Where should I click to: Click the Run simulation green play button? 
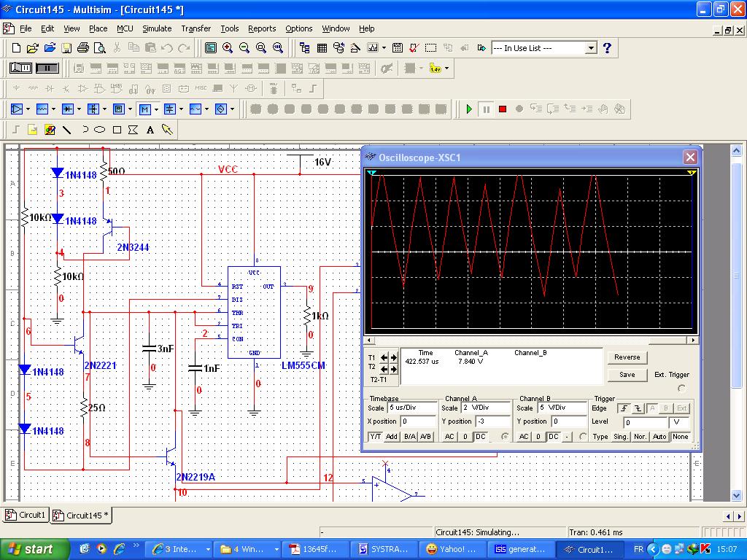469,109
